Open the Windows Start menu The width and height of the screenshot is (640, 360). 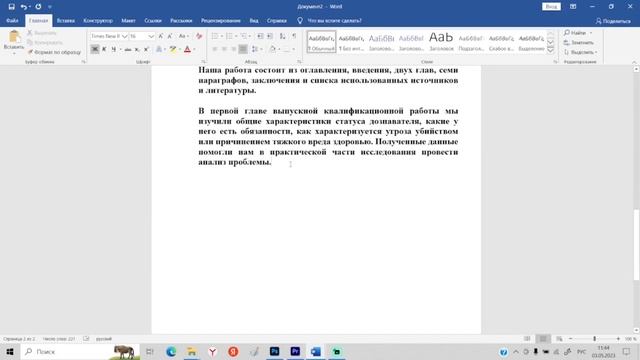pyautogui.click(x=10, y=351)
